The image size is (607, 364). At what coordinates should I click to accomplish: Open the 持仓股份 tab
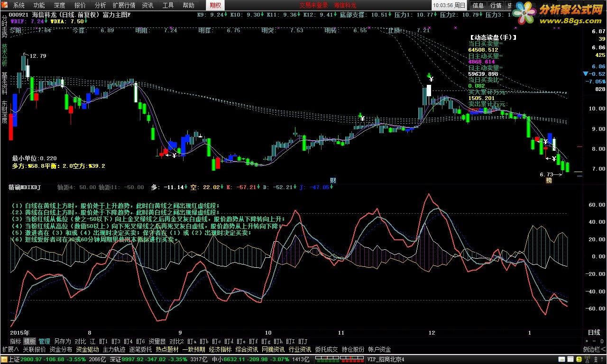pos(353,350)
